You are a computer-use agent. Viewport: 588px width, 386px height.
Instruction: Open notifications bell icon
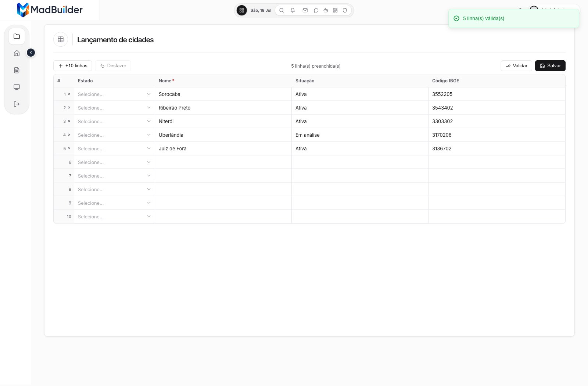click(293, 10)
